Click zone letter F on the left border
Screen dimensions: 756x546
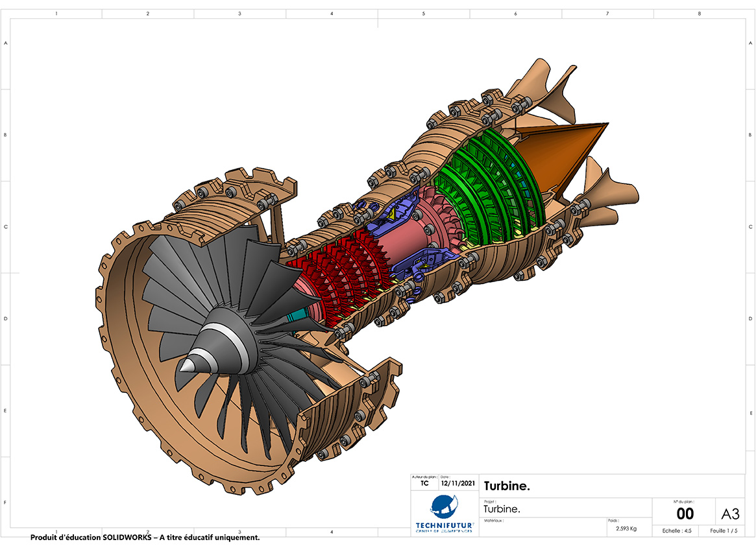(6, 502)
